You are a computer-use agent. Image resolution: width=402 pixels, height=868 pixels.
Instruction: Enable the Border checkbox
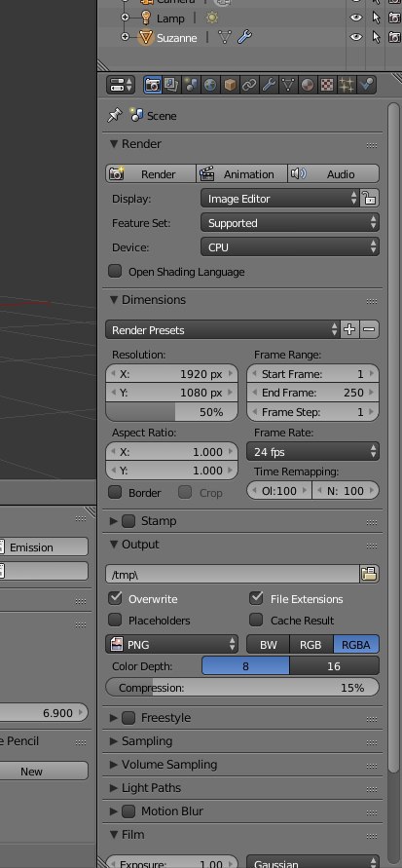coord(115,492)
